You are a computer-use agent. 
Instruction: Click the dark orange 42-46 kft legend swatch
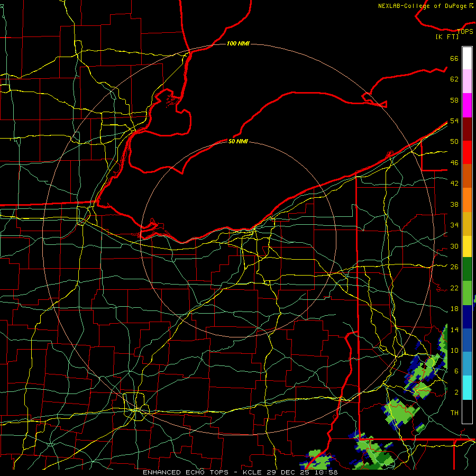point(467,176)
